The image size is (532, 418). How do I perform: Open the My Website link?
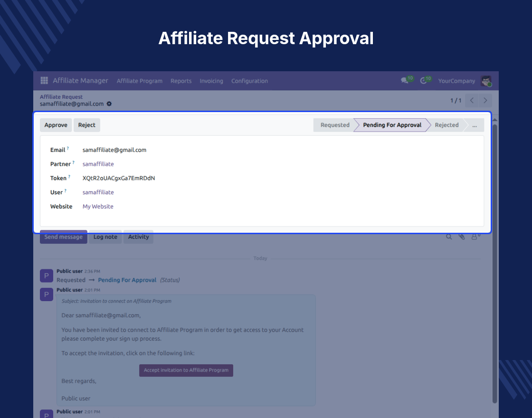coord(98,206)
